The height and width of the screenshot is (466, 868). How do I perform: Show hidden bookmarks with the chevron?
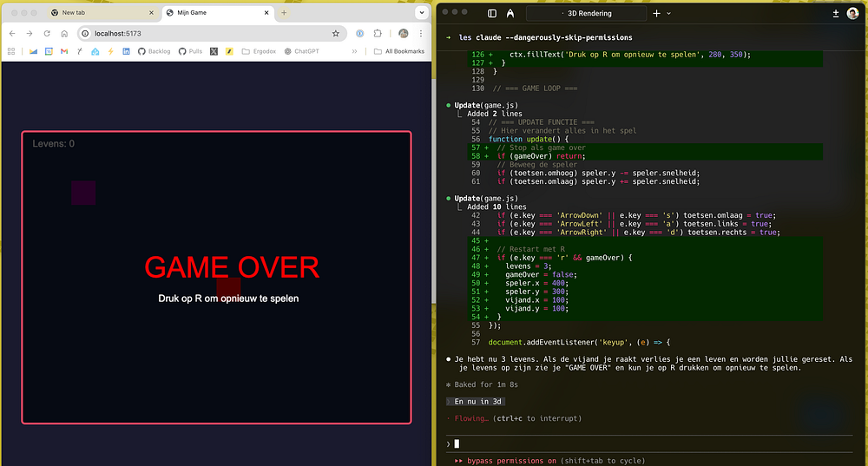pos(354,51)
